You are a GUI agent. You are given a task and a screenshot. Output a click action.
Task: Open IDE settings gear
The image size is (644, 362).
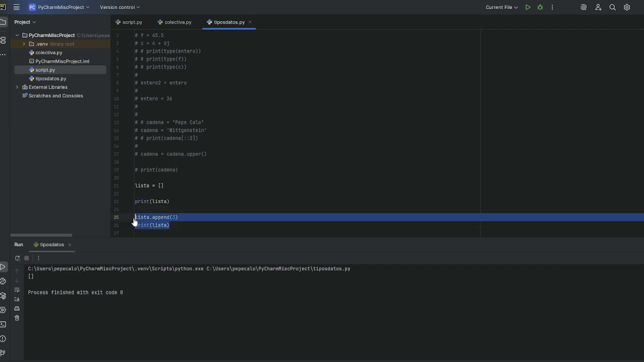[x=627, y=7]
